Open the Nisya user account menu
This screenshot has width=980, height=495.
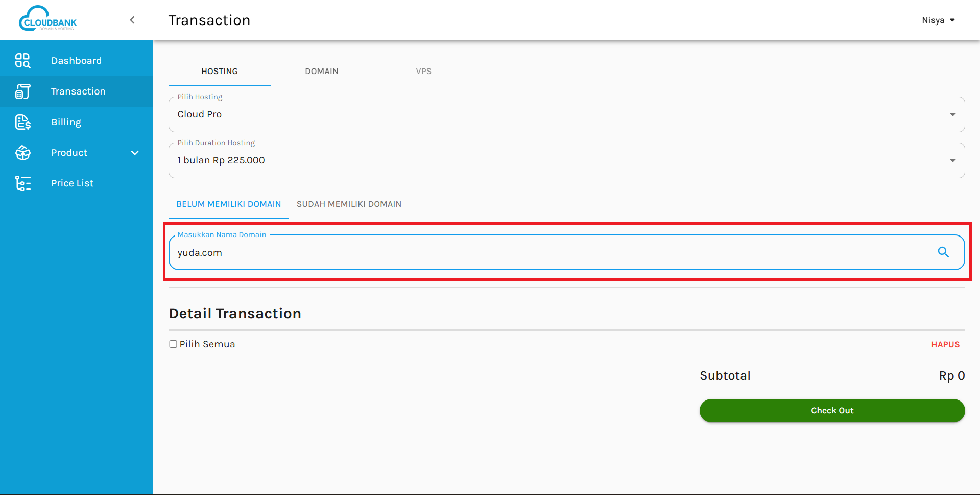coord(938,20)
